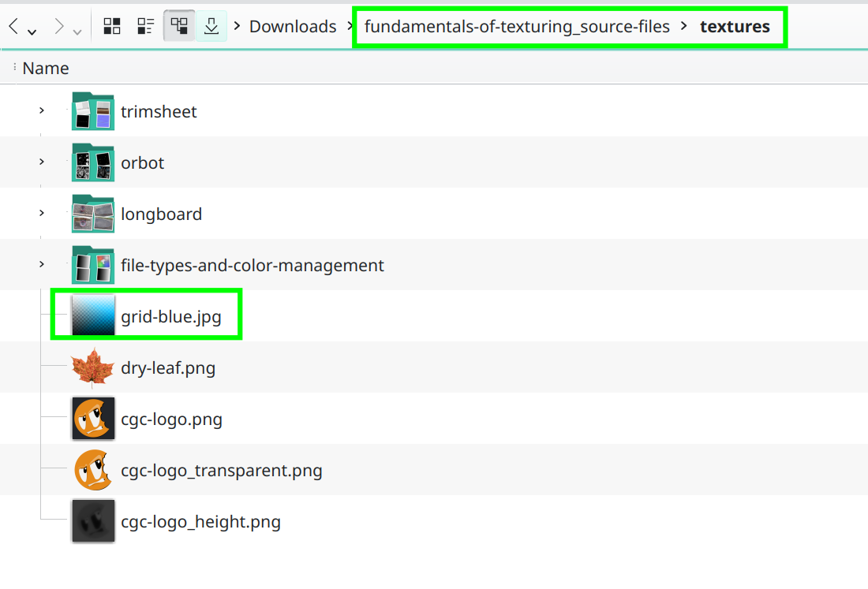Navigate to Downloads in the breadcrumb
The width and height of the screenshot is (868, 589).
pos(293,27)
